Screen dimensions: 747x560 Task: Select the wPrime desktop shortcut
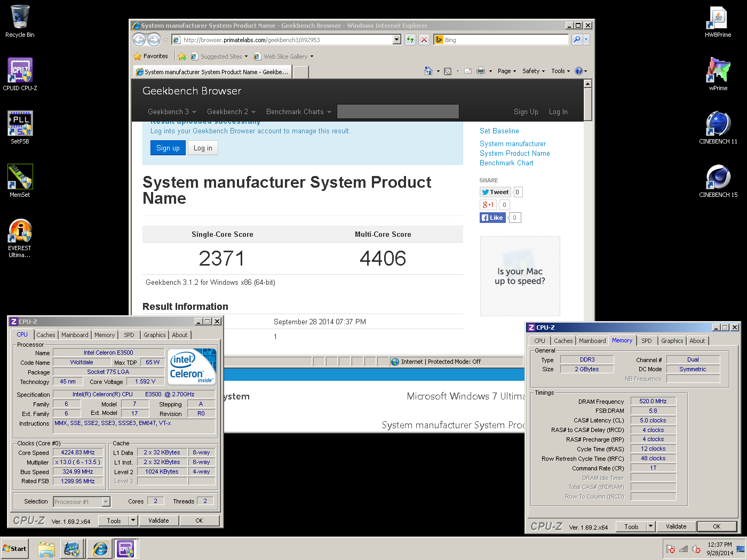pyautogui.click(x=718, y=75)
